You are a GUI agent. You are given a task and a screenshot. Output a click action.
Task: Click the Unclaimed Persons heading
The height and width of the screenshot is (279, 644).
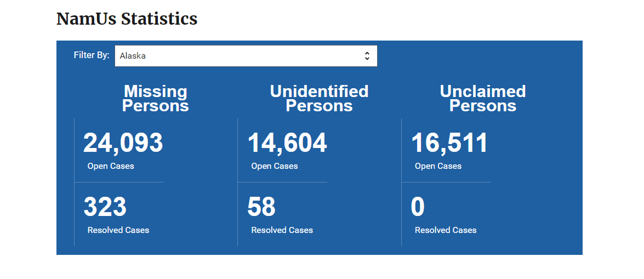coord(483,98)
